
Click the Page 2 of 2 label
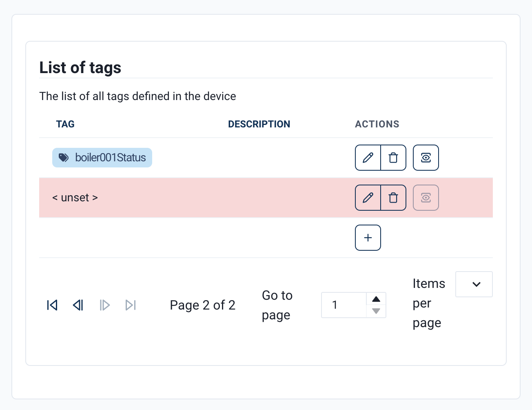(x=202, y=305)
